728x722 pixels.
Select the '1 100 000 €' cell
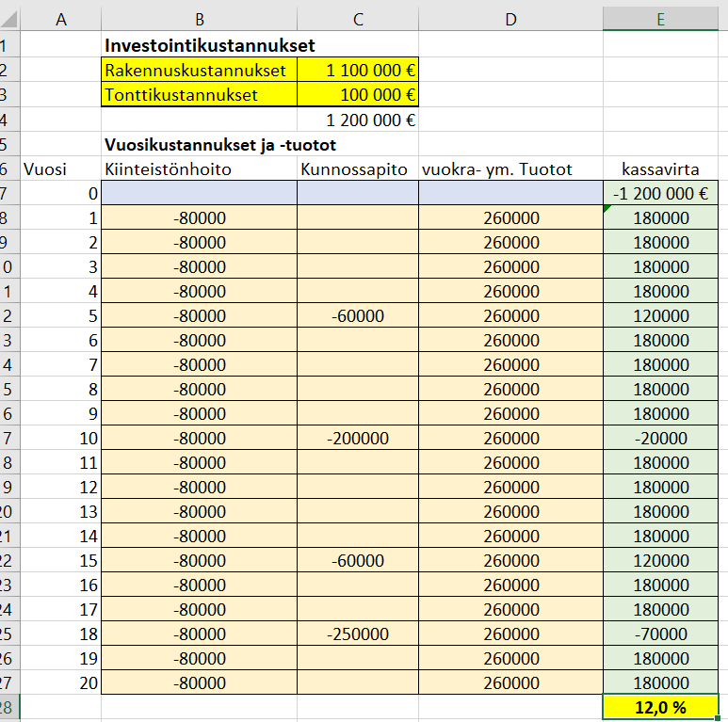click(358, 70)
